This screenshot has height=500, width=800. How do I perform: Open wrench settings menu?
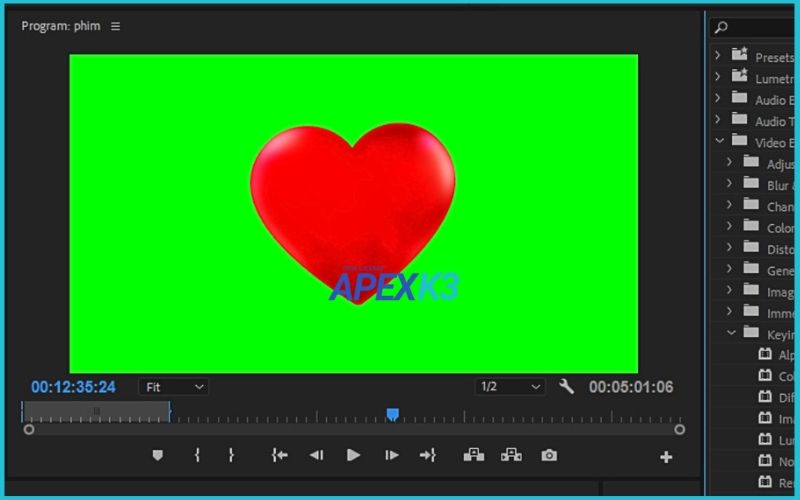pos(566,386)
